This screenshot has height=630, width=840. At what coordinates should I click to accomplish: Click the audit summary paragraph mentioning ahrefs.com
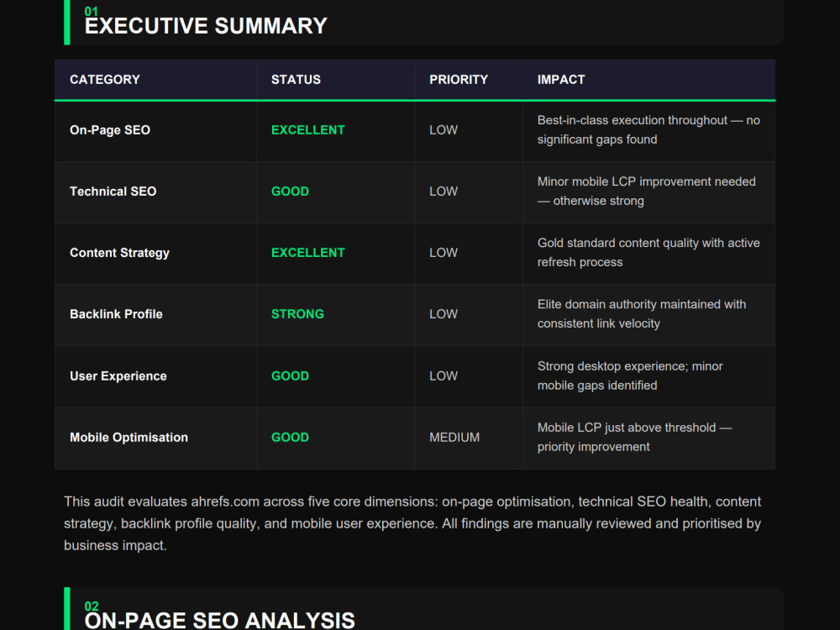[x=412, y=523]
